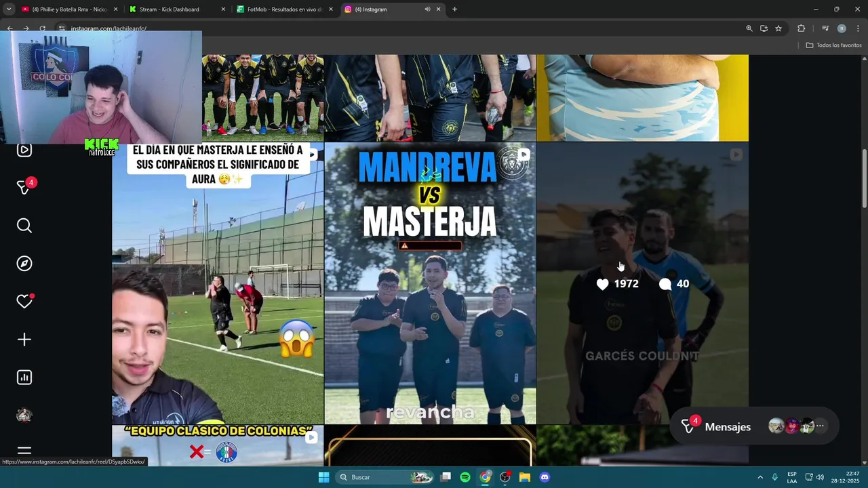Open the Instagram Search sidebar icon
Screen dimensions: 868x488
pyautogui.click(x=24, y=226)
